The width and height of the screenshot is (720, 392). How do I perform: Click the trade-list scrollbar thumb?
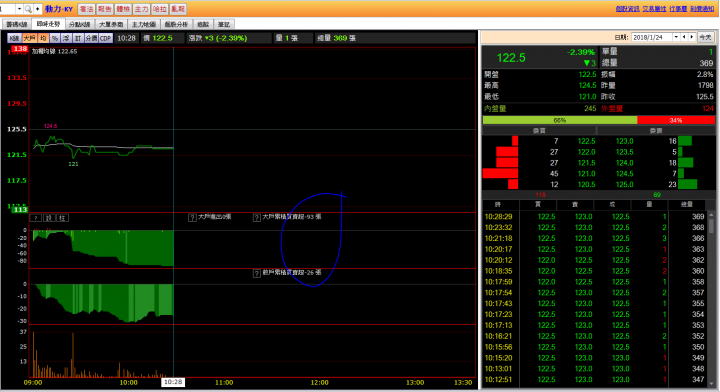711,226
